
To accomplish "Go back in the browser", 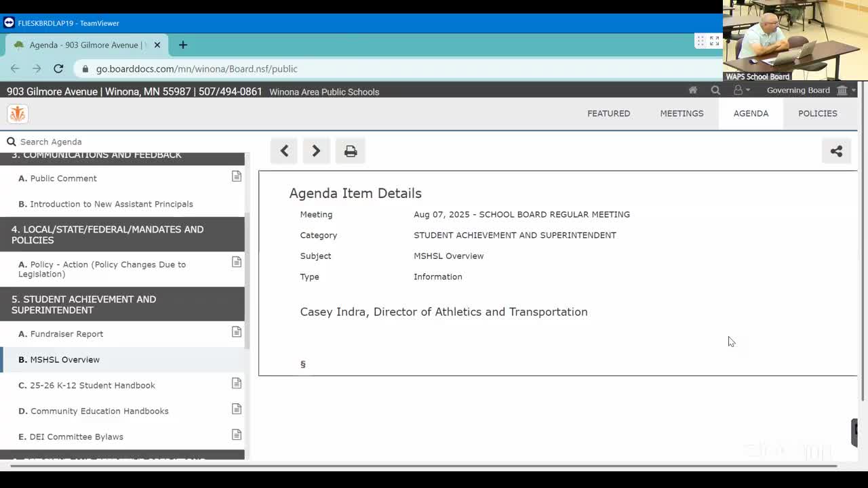I will pyautogui.click(x=15, y=68).
